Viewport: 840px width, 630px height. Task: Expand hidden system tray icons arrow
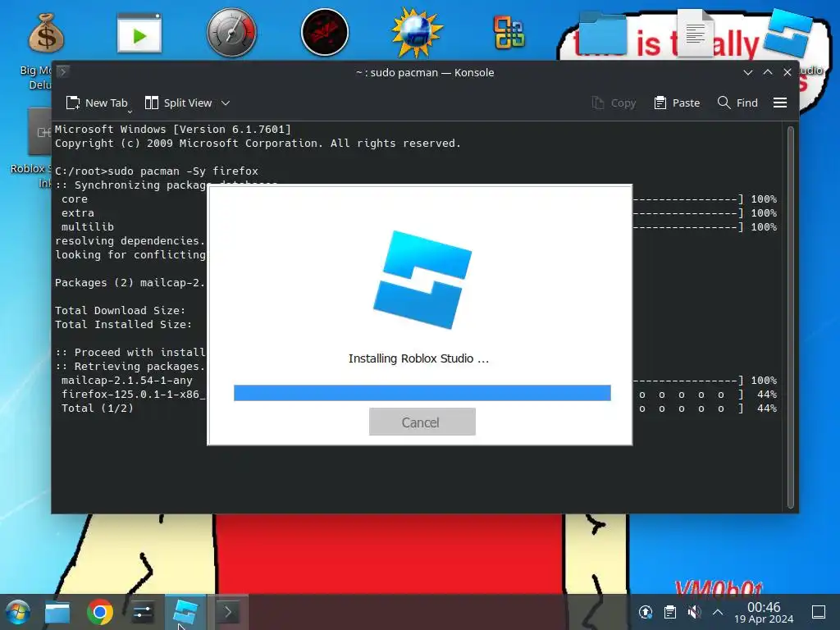coord(718,612)
